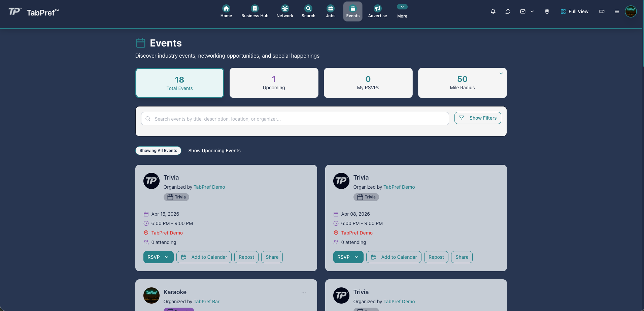Expand dropdown arrow next to mail icon

pyautogui.click(x=532, y=11)
